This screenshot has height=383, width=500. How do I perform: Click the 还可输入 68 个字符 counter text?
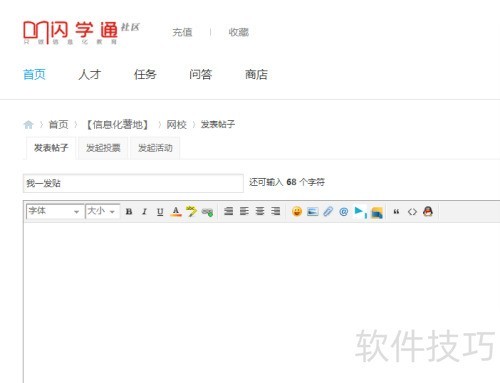click(287, 182)
